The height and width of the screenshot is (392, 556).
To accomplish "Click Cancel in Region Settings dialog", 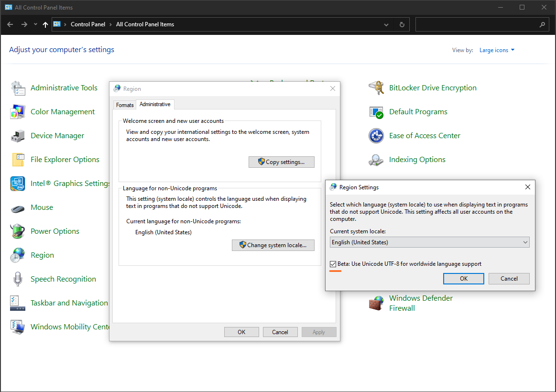I will coord(509,279).
